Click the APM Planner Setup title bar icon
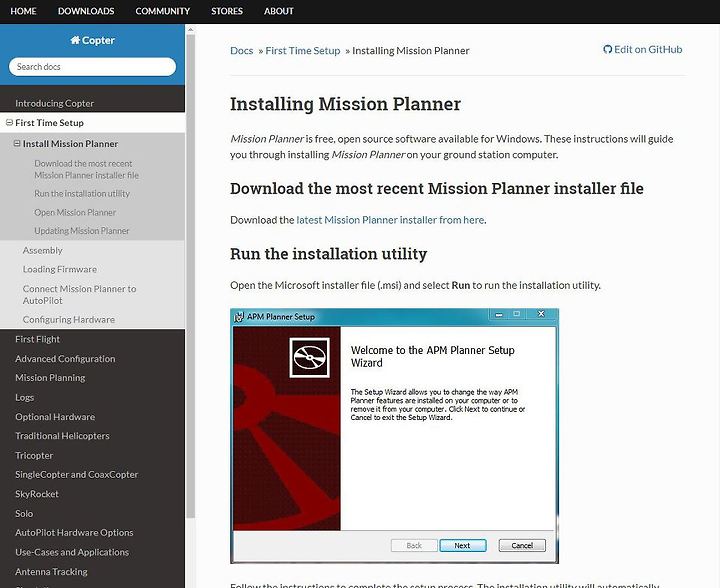 (239, 317)
